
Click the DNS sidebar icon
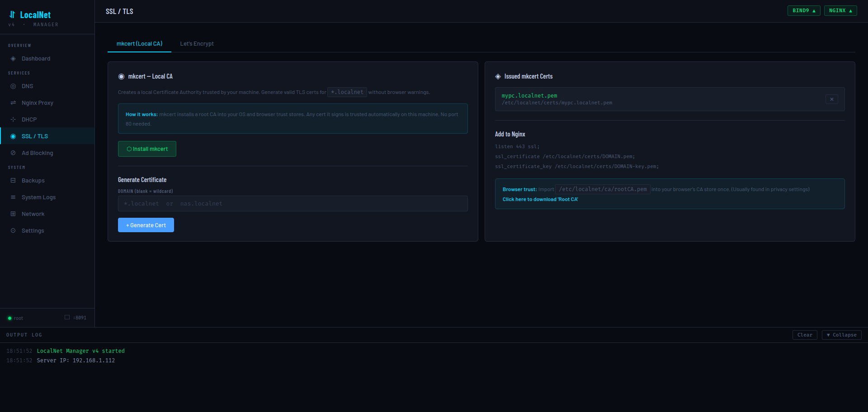(13, 86)
